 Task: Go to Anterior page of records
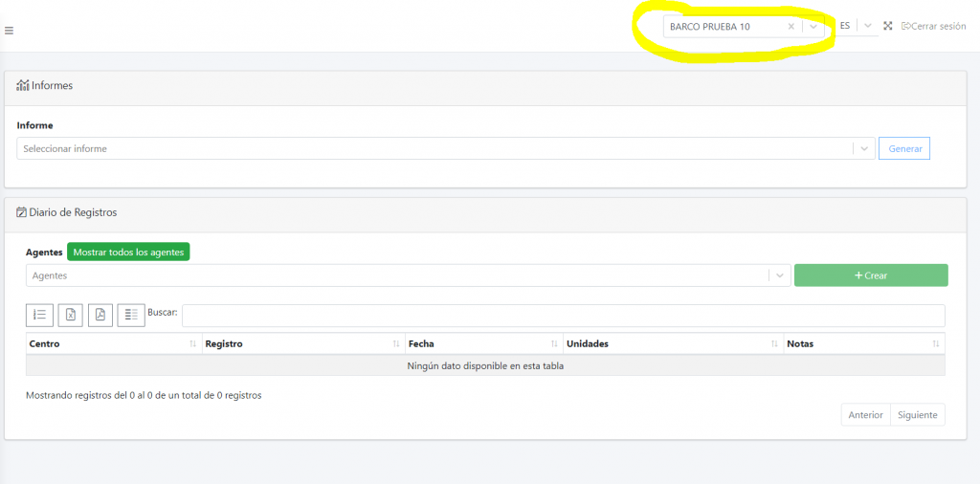[865, 414]
